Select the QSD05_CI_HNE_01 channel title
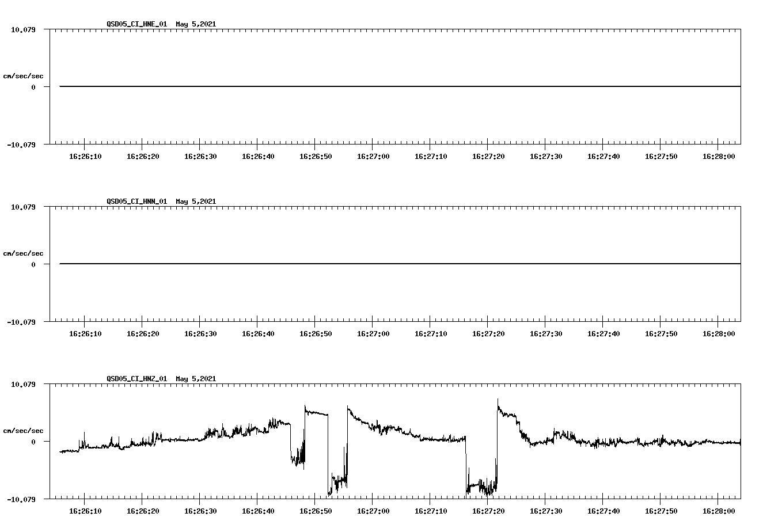 136,25
